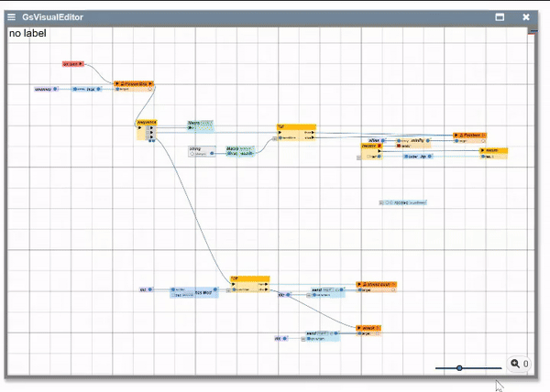The image size is (550, 392).
Task: Click the 'no label' text at top left
Action: [27, 34]
